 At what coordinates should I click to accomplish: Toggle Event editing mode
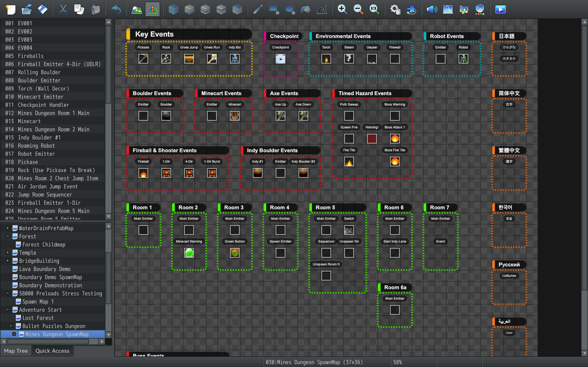click(153, 9)
